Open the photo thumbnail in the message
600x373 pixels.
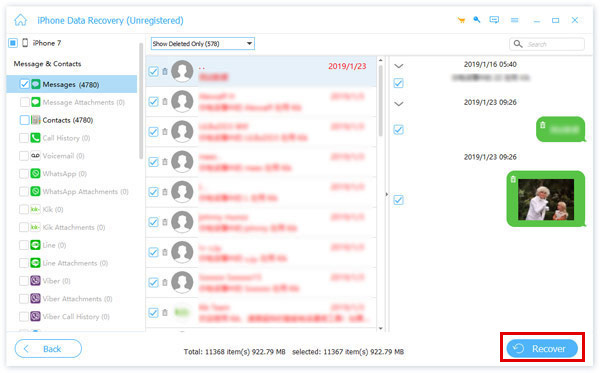546,199
